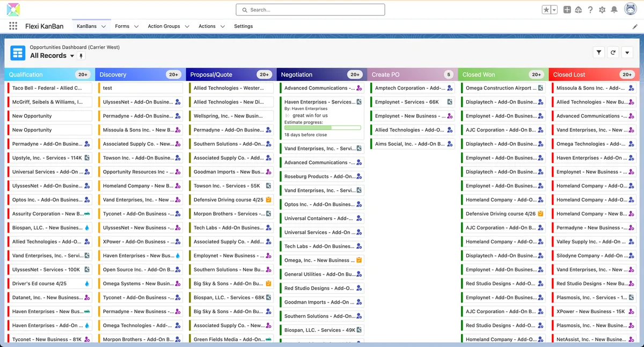The width and height of the screenshot is (644, 347).
Task: Expand the KanBans tab chevron
Action: tap(104, 26)
